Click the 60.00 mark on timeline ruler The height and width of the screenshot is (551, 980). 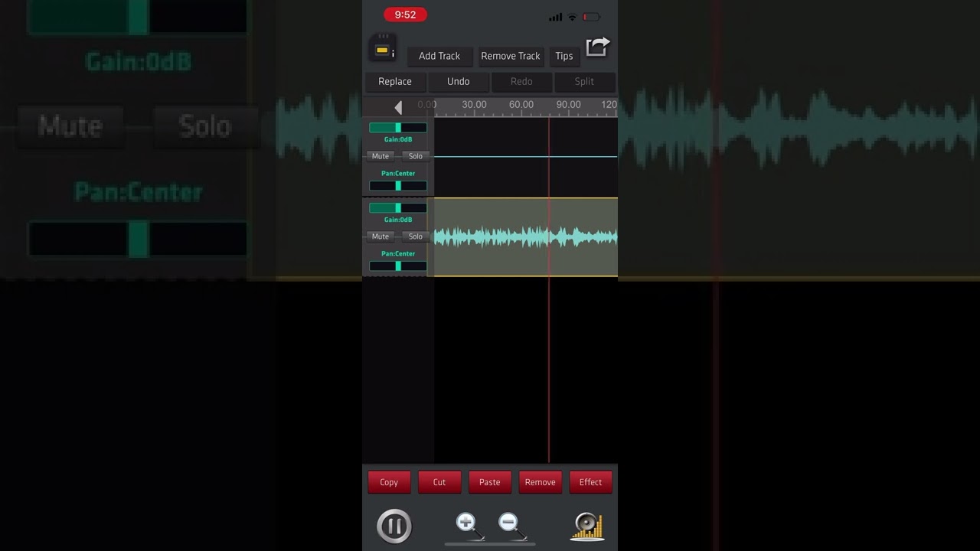pos(521,105)
